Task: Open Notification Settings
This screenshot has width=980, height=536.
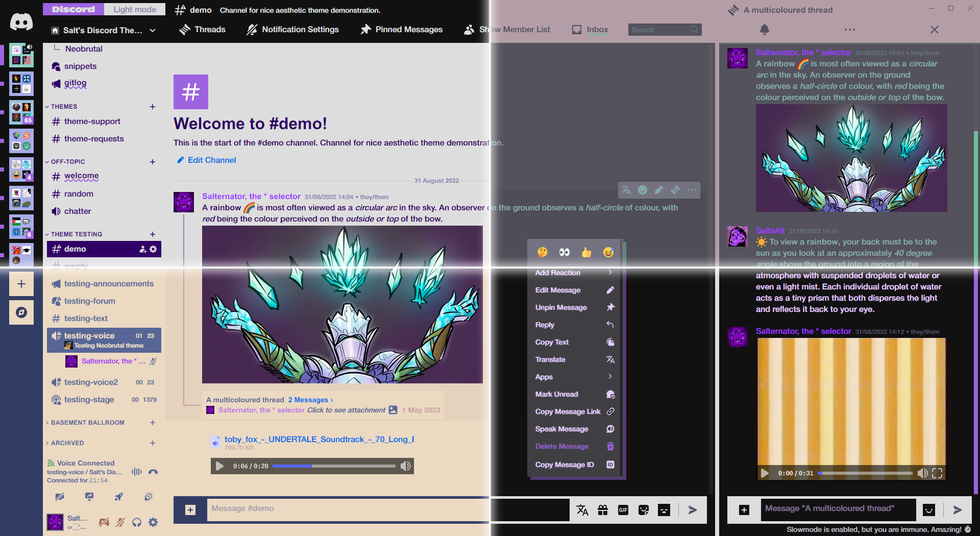Action: [293, 30]
